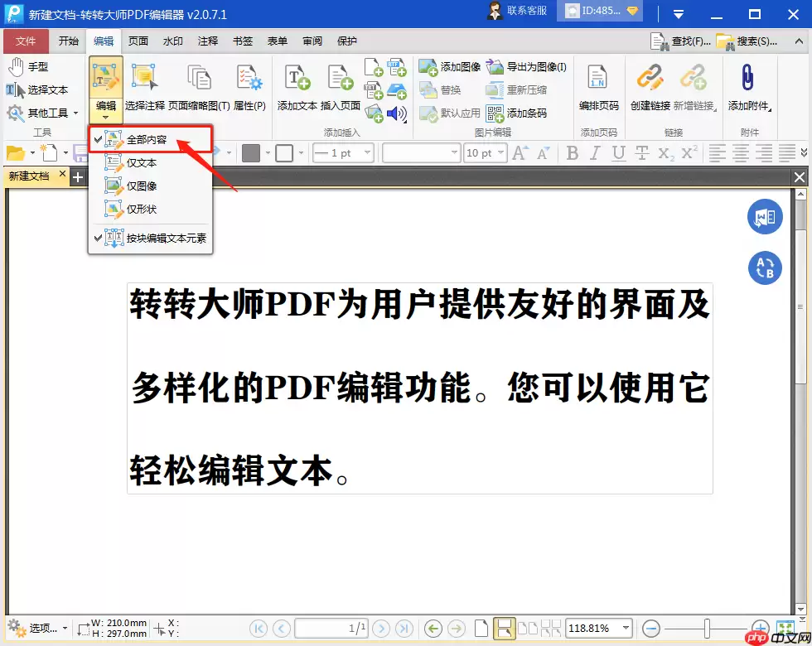Click the 添加文本 add text icon
Image resolution: width=812 pixels, height=646 pixels.
pyautogui.click(x=296, y=87)
